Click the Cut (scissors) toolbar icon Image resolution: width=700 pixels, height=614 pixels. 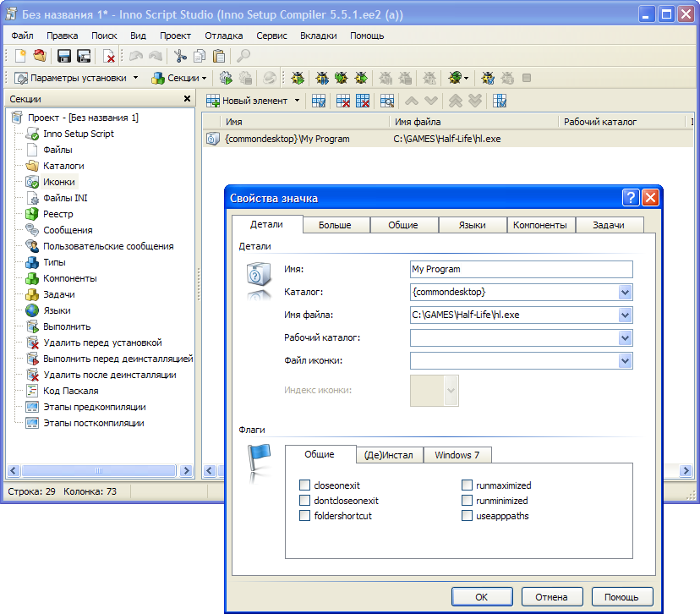coord(179,56)
